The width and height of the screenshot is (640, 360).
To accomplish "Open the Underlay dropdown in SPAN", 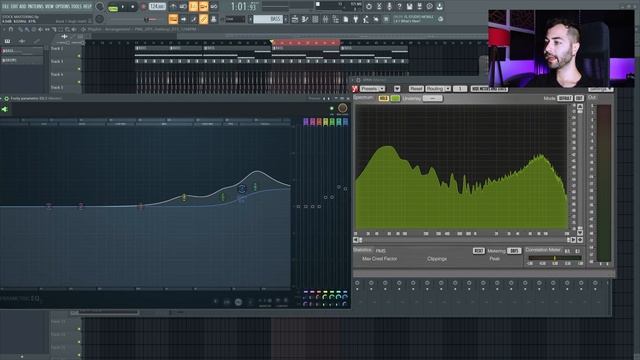I will (433, 98).
